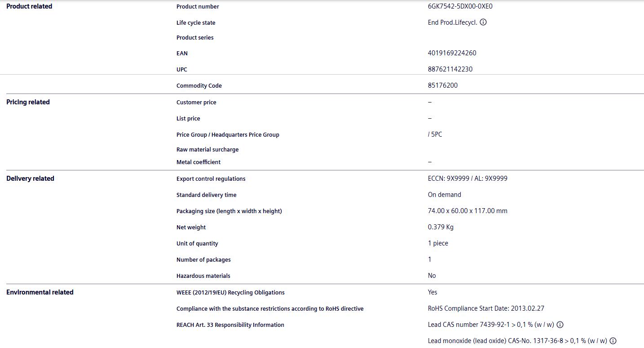Click the ECCN export control value
644x348 pixels.
pos(468,178)
